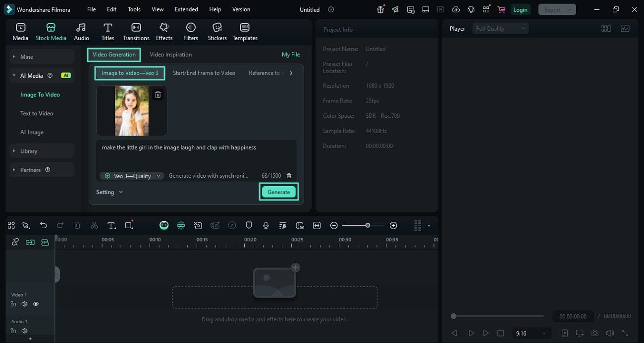This screenshot has height=343, width=644.
Task: Expand the Partners section
Action: point(42,170)
